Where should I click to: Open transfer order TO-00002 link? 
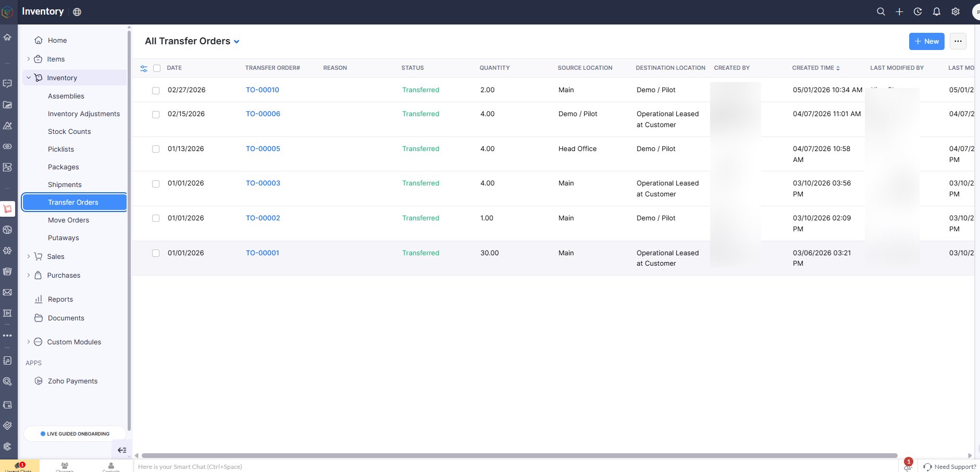[x=263, y=218]
